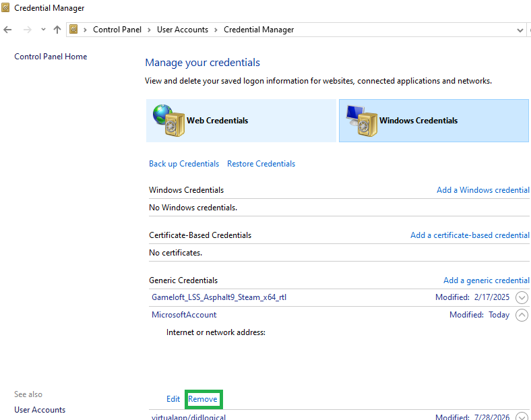531x420 pixels.
Task: Click the Forward navigation arrow
Action: [27, 30]
